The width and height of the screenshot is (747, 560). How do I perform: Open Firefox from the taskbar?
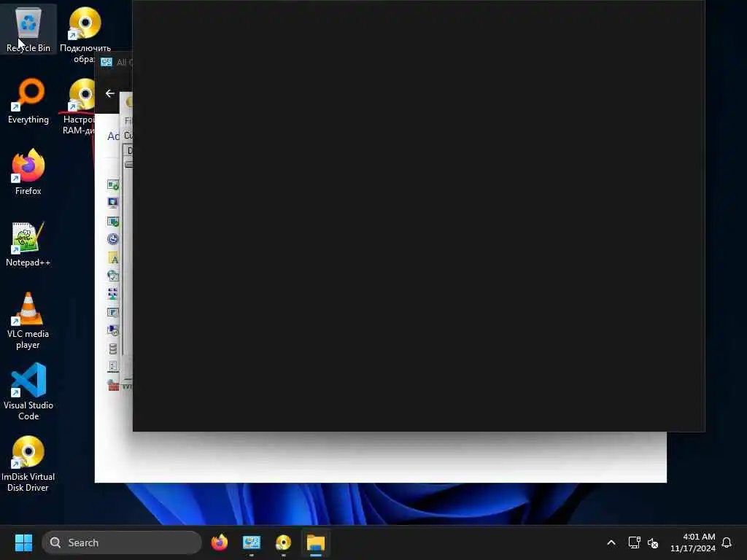[220, 542]
